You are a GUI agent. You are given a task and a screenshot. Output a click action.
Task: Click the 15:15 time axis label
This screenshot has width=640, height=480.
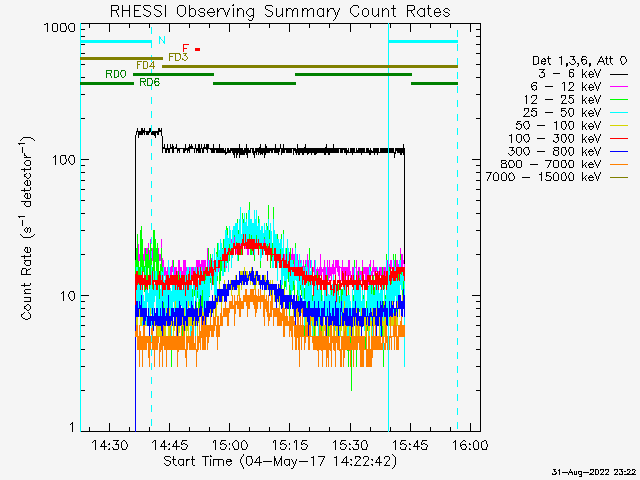[290, 445]
